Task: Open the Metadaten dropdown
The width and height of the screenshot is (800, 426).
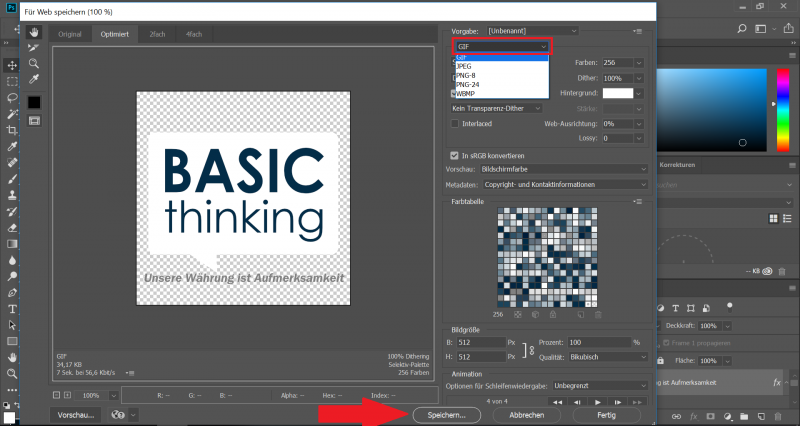Action: point(565,184)
